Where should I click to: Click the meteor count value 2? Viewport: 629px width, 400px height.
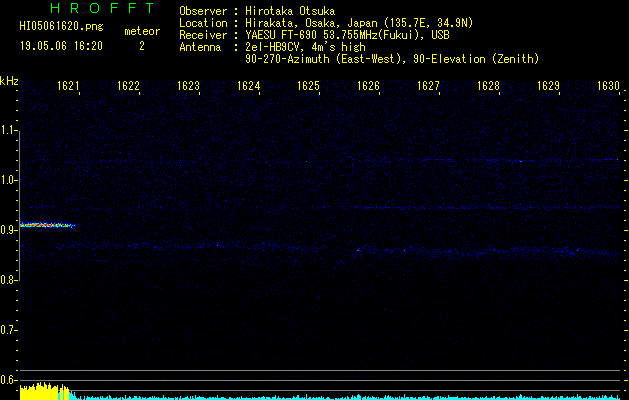[142, 46]
